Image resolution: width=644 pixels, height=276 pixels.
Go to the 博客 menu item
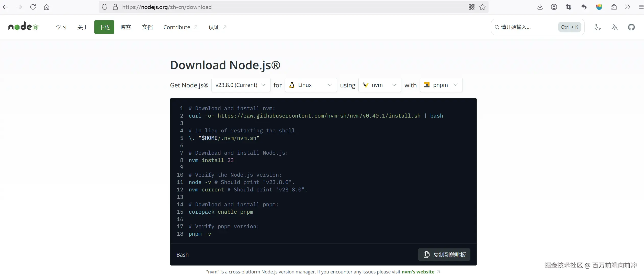click(126, 27)
